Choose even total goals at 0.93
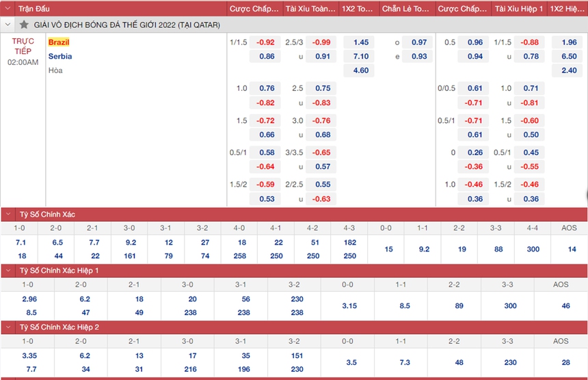This screenshot has width=588, height=380. 418,56
